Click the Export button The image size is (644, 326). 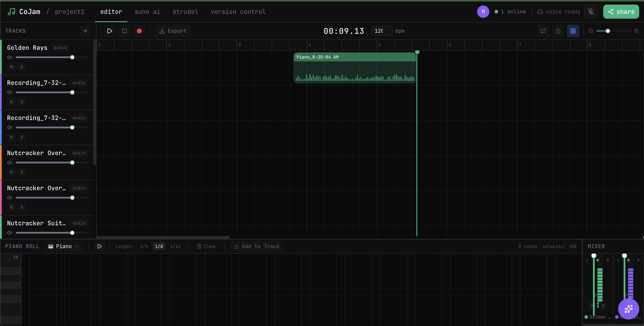coord(173,31)
